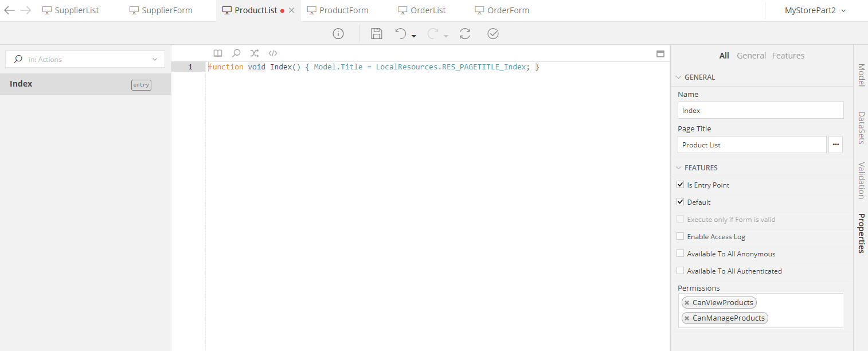Click the Validate checkmark circle icon
This screenshot has width=868, height=351.
[x=493, y=34]
